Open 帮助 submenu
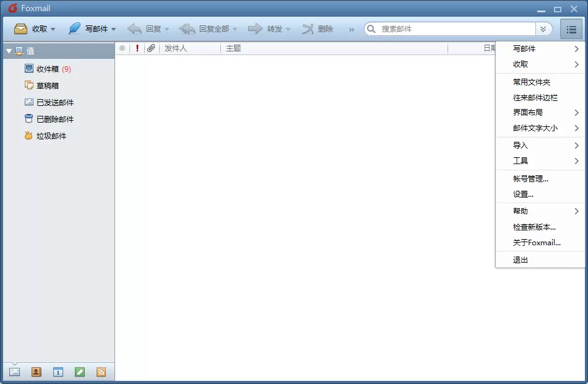Screen dimensions: 588x384 pyautogui.click(x=540, y=211)
